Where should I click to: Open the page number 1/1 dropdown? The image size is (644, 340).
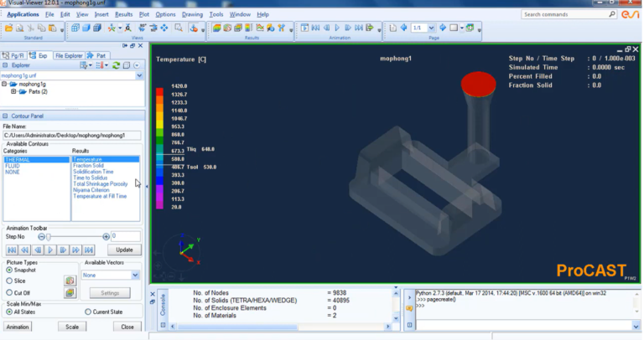coord(431,28)
